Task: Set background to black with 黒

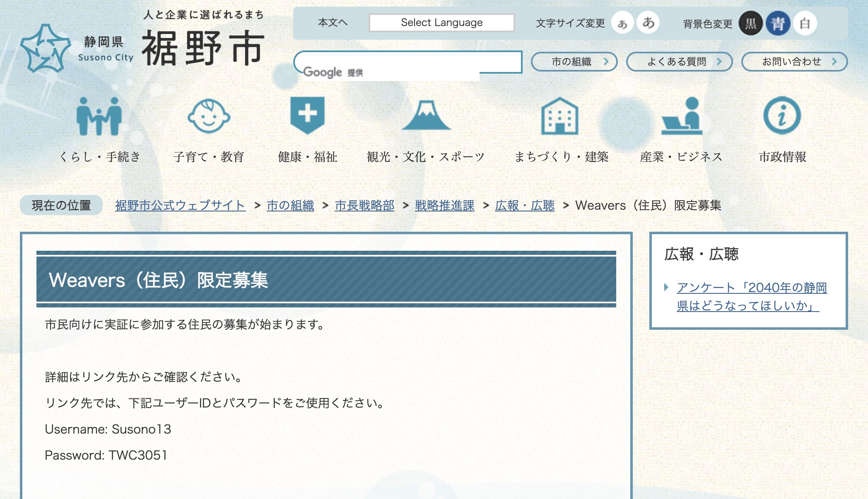Action: click(x=750, y=24)
